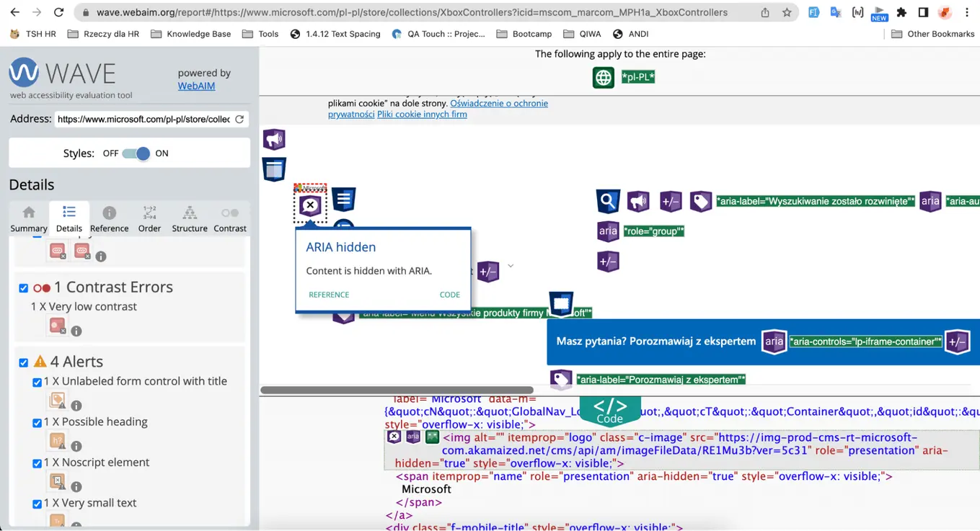Expand the chevron next to the purple landmark icon
The width and height of the screenshot is (980, 531).
(x=511, y=265)
